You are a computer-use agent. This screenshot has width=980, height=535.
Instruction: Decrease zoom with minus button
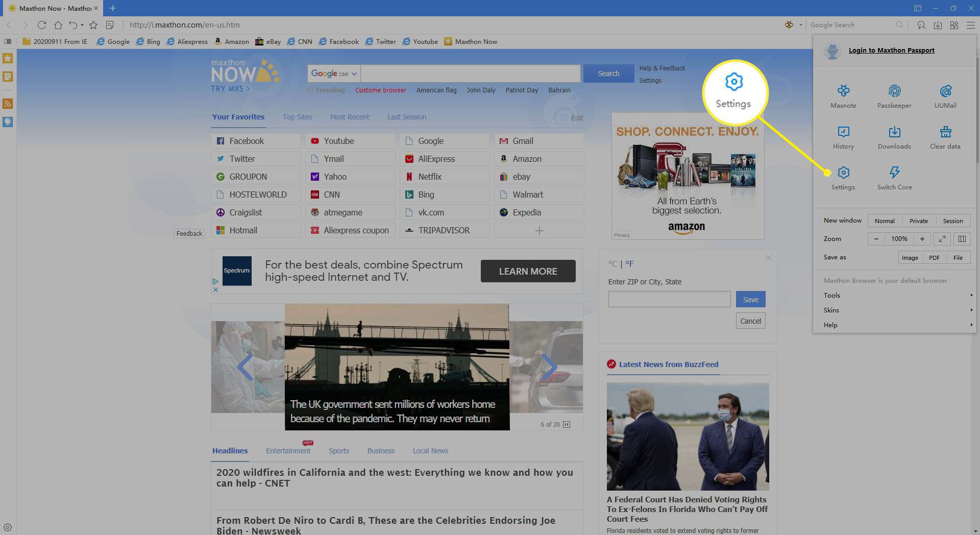[876, 238]
